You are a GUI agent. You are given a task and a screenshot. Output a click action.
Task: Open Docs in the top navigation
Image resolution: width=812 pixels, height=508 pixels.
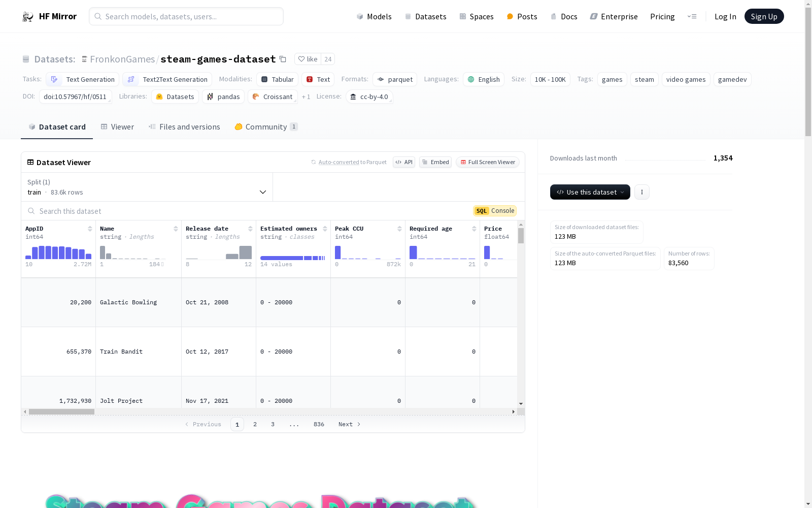[x=564, y=16]
